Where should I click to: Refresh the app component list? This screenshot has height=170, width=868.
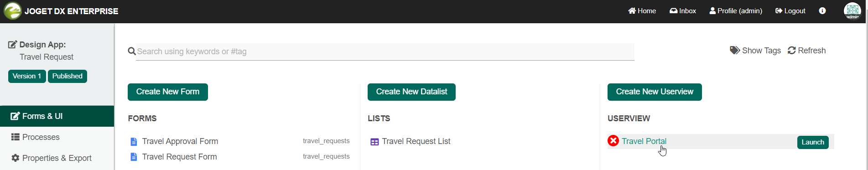806,51
